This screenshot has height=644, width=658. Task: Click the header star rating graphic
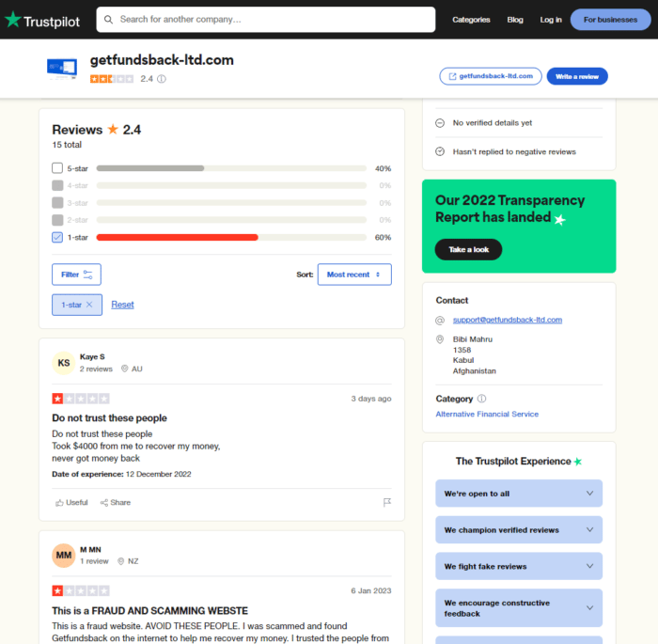(112, 79)
